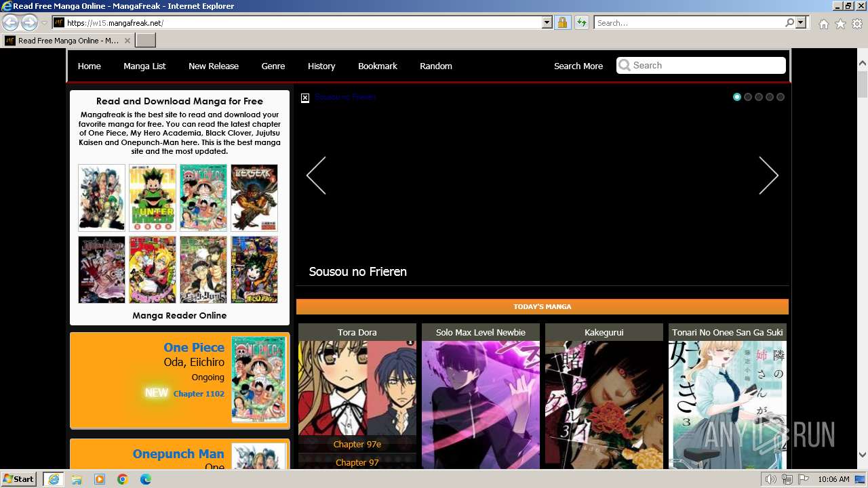Click the refresh page icon
The image size is (868, 488).
tap(582, 22)
